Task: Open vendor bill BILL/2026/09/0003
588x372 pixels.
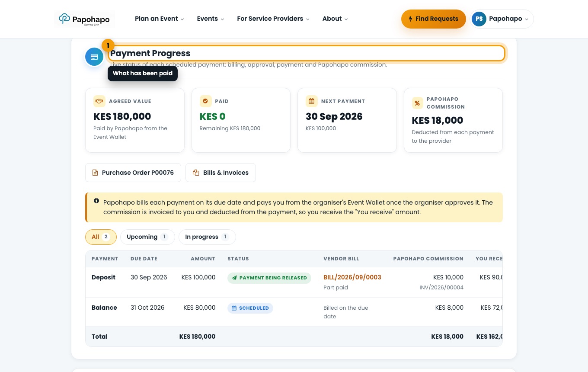Action: click(x=352, y=277)
